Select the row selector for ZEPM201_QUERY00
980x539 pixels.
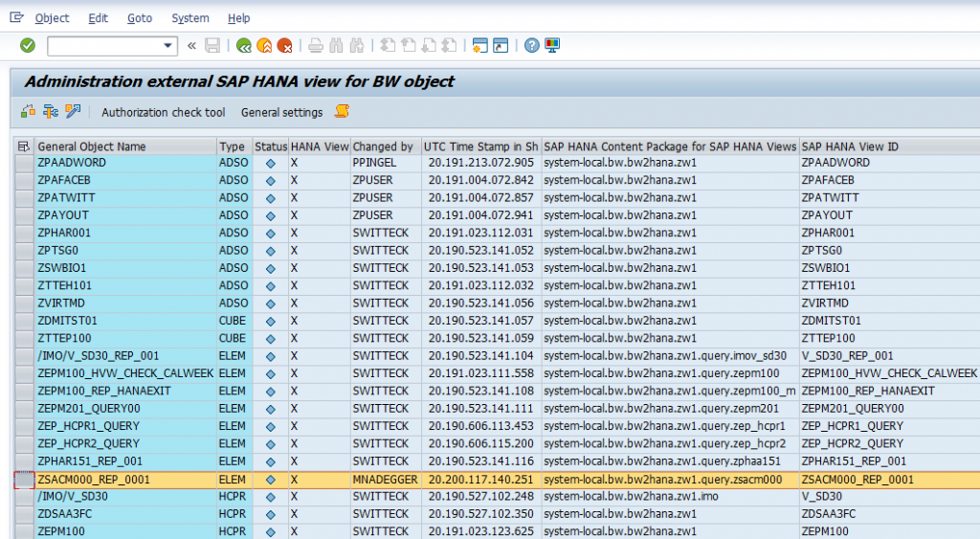tap(24, 408)
